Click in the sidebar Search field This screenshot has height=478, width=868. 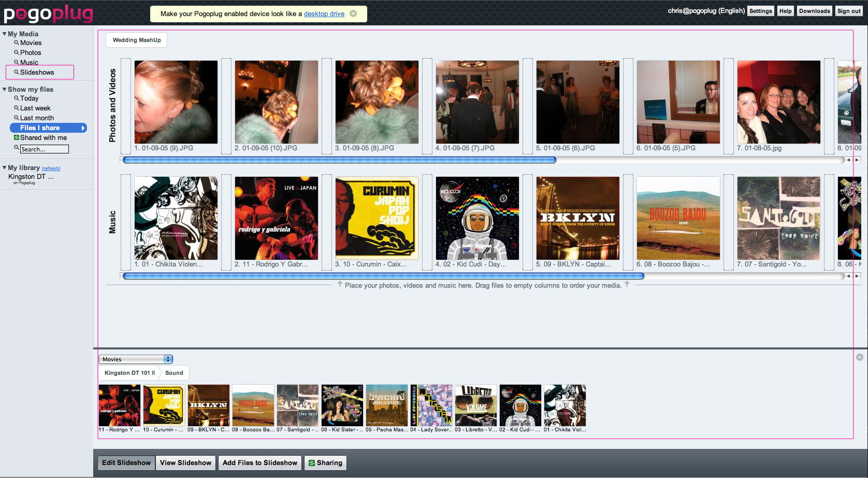tap(45, 149)
